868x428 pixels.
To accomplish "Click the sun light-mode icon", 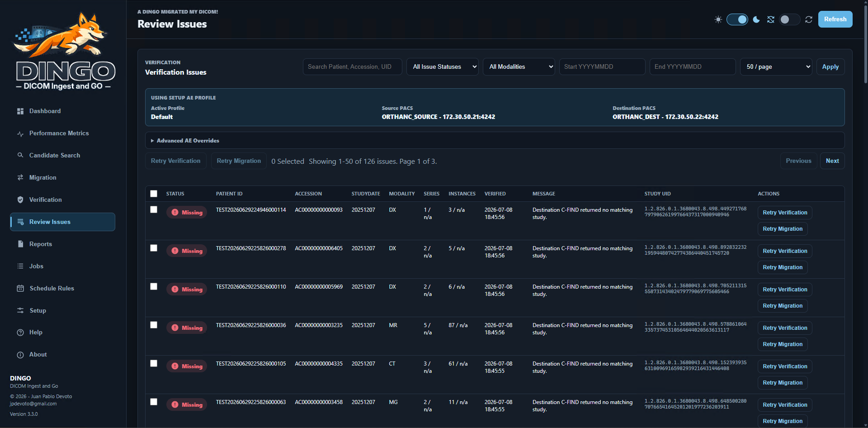I will pos(718,19).
